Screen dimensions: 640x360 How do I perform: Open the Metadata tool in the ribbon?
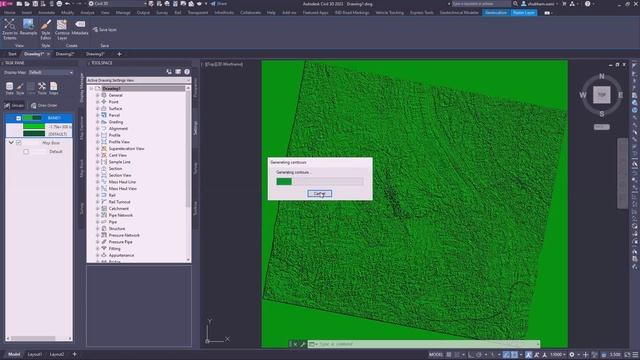pyautogui.click(x=80, y=27)
